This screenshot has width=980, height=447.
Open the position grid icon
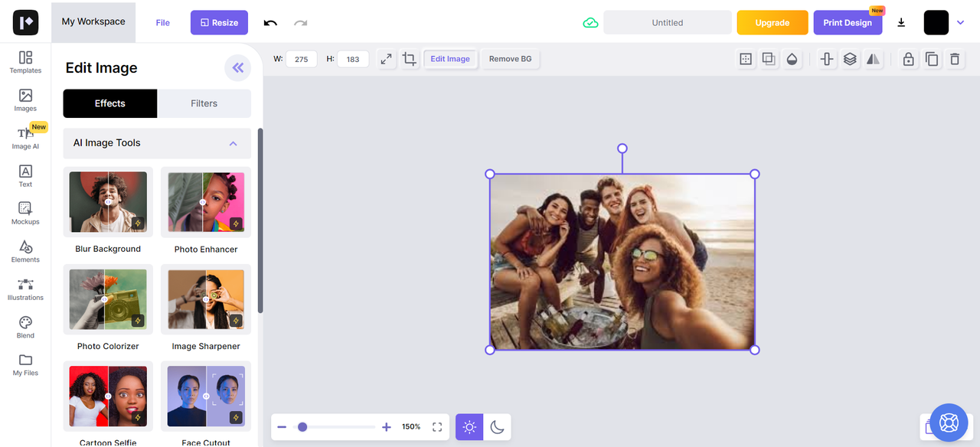(745, 59)
